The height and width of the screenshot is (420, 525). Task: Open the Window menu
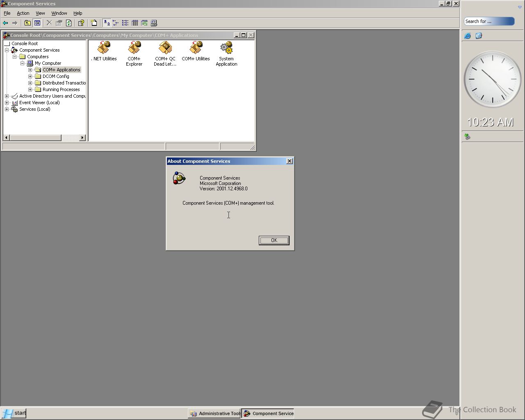[59, 13]
